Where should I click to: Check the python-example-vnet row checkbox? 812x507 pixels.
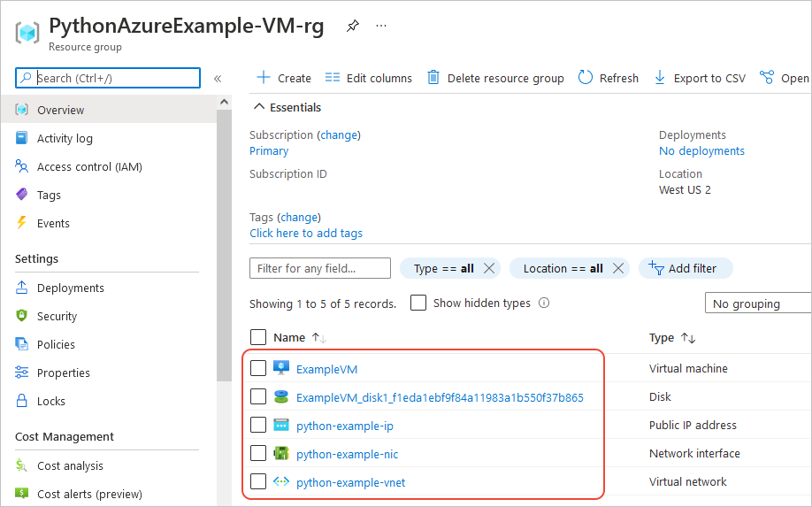(258, 481)
